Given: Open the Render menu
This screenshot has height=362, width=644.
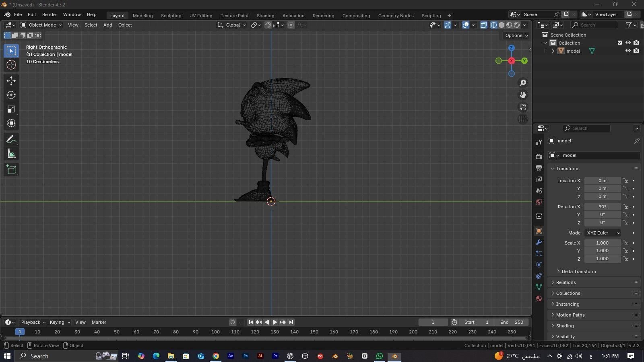Looking at the screenshot, I should point(50,14).
